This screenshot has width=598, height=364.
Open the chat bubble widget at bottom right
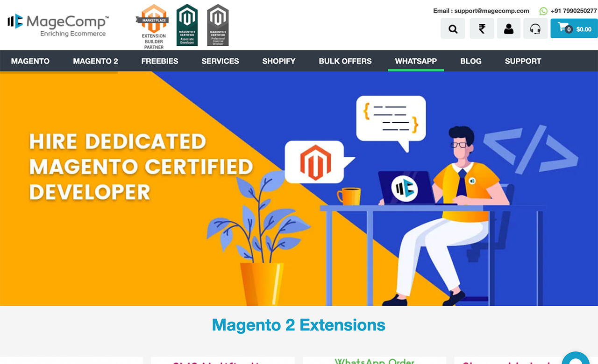(576, 359)
